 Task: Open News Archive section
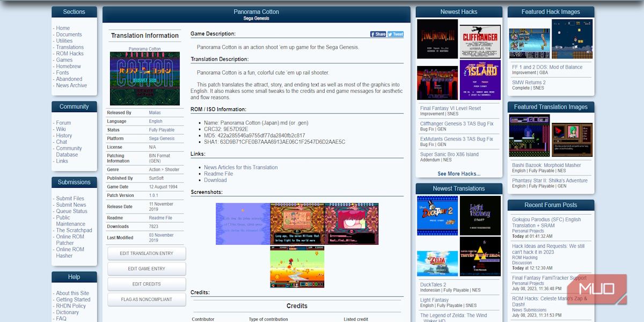click(x=71, y=85)
